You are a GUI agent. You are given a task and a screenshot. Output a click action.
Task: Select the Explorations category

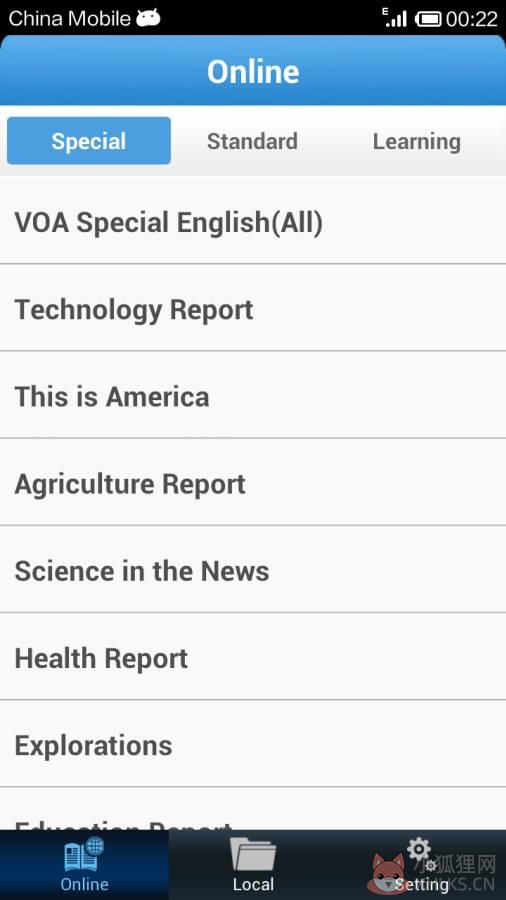pos(253,744)
